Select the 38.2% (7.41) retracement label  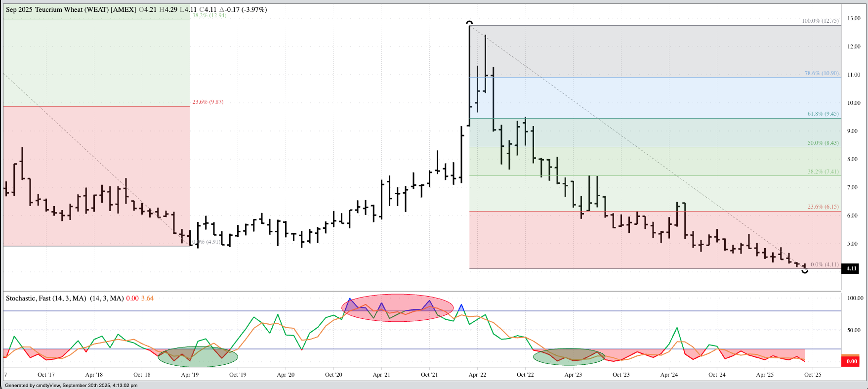pyautogui.click(x=823, y=172)
